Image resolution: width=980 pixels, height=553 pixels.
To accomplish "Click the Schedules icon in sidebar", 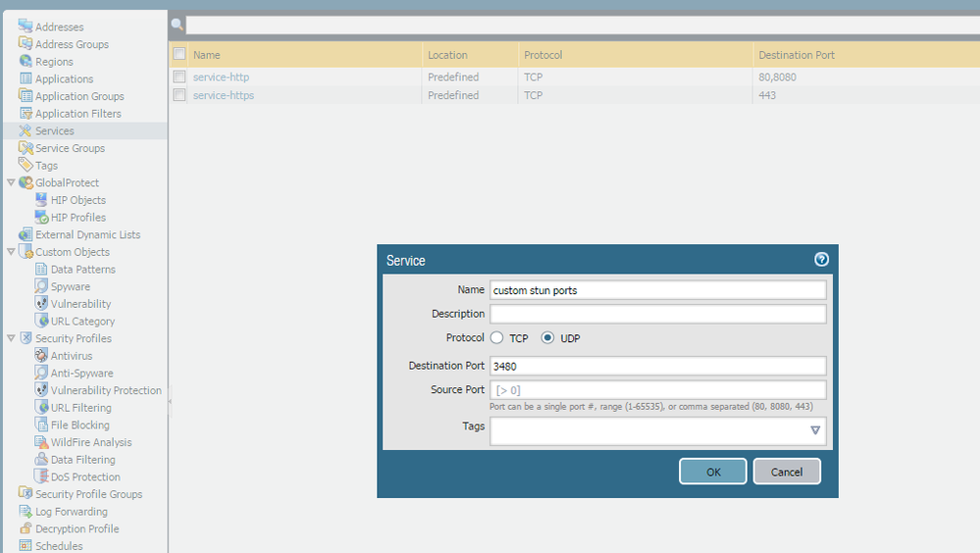I will 26,545.
